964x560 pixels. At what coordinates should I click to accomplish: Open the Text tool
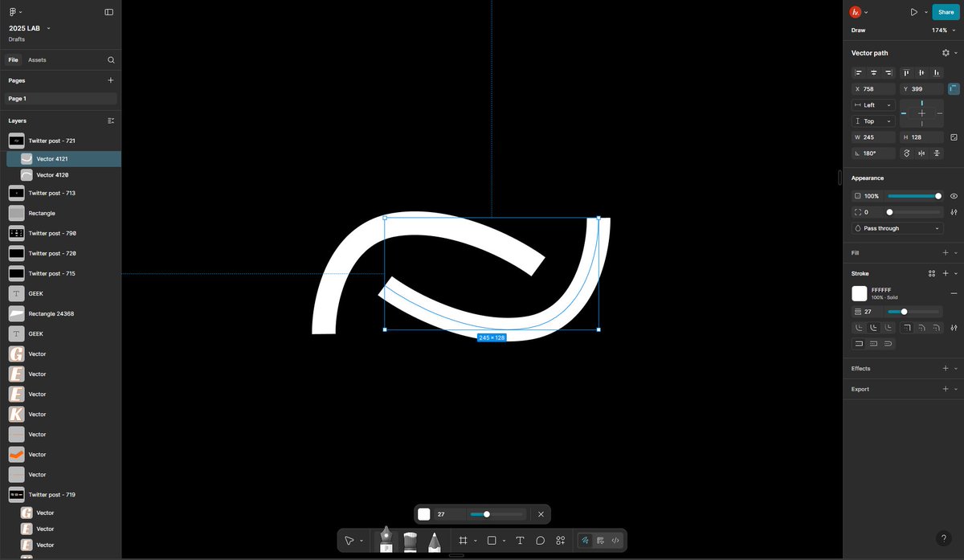[x=521, y=540]
